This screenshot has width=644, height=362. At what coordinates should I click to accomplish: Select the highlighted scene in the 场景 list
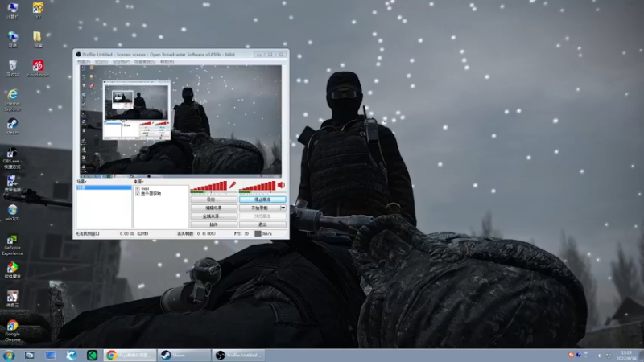[104, 187]
